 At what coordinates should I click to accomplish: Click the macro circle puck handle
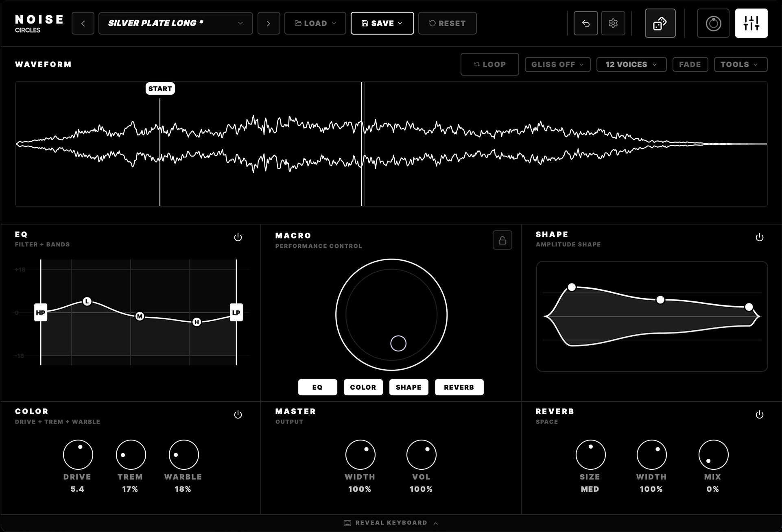(398, 343)
